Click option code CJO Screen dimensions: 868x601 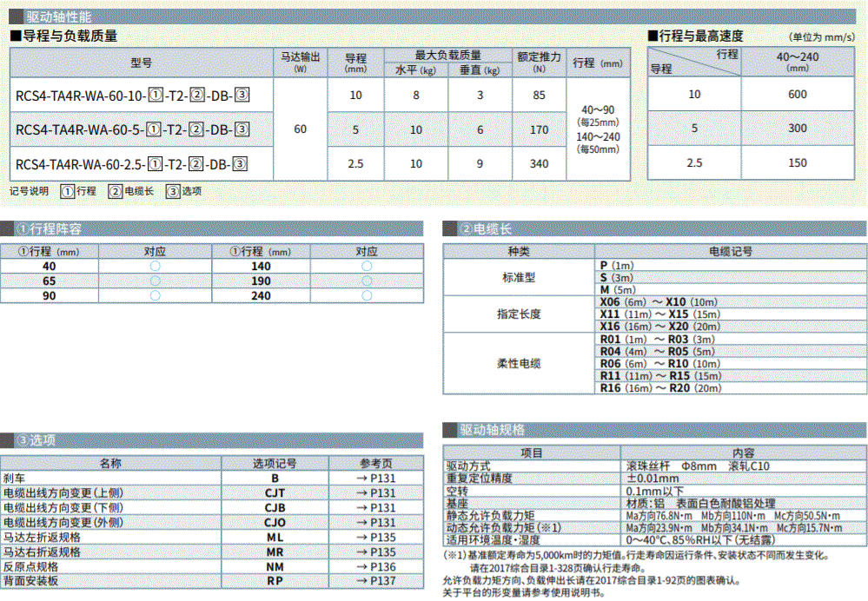coord(275,523)
